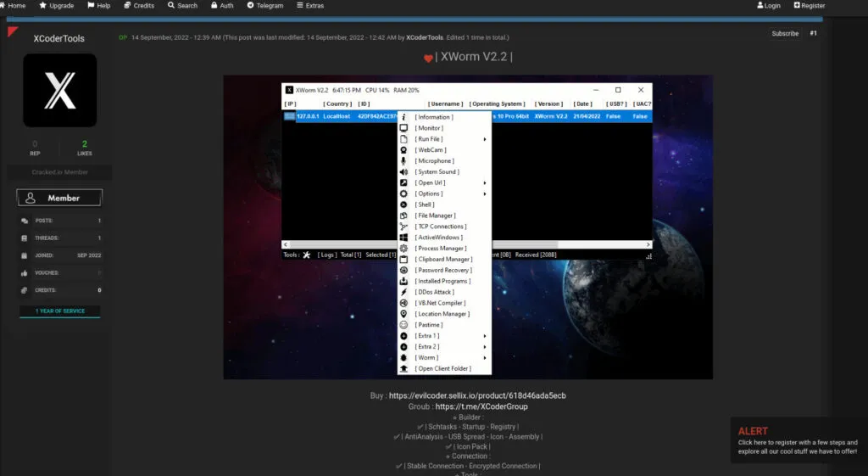
Task: Click the Process Manager gear icon
Action: [403, 249]
